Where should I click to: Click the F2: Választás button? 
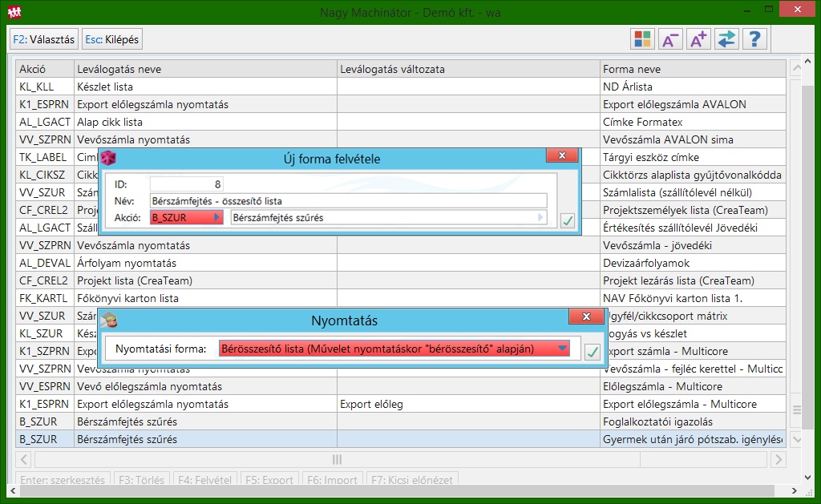[x=44, y=39]
